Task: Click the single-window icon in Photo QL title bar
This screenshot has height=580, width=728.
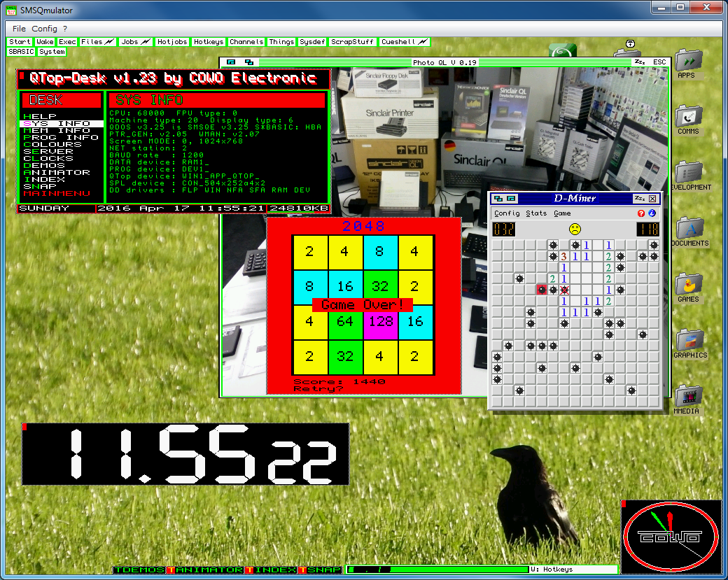Action: click(x=231, y=62)
